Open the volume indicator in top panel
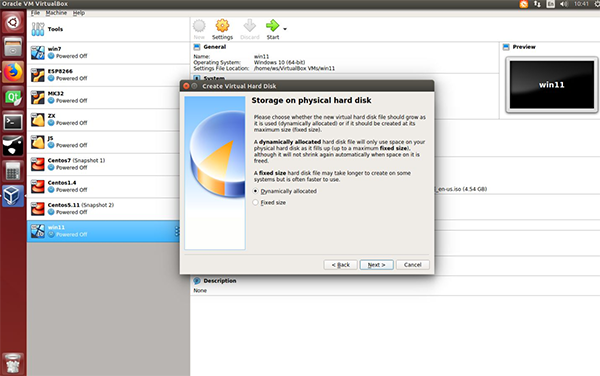The width and height of the screenshot is (600, 376). [x=564, y=4]
